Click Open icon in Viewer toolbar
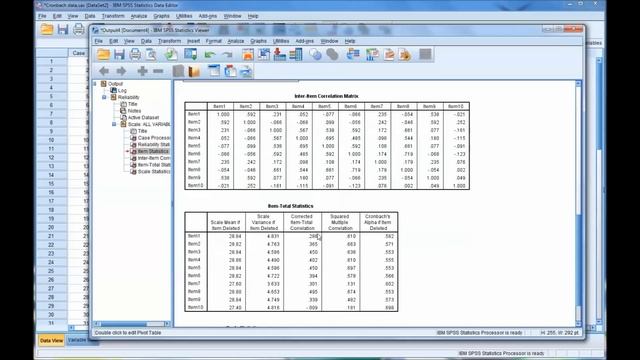 pyautogui.click(x=103, y=54)
